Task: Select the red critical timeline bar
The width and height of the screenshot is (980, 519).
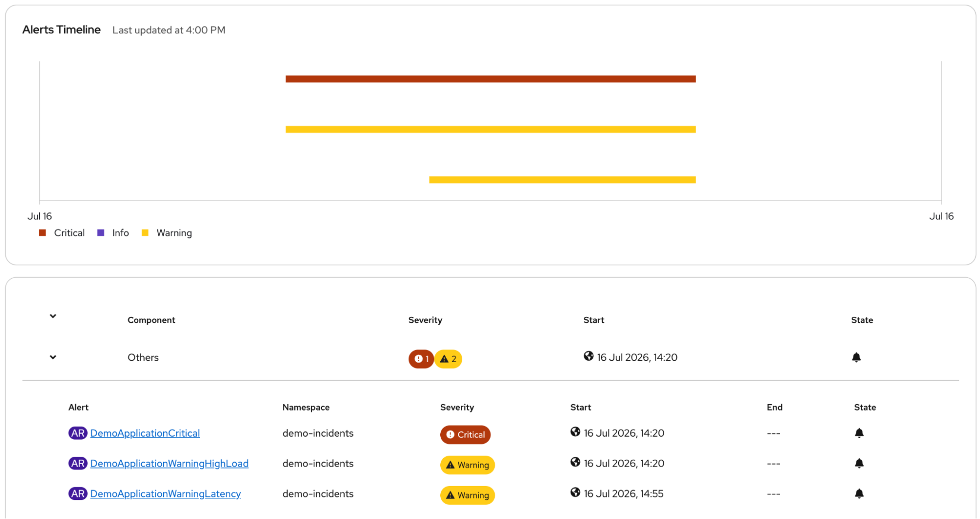Action: click(491, 79)
